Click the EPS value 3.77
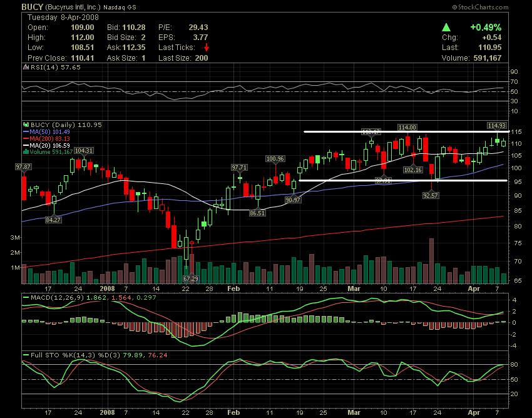 200,38
